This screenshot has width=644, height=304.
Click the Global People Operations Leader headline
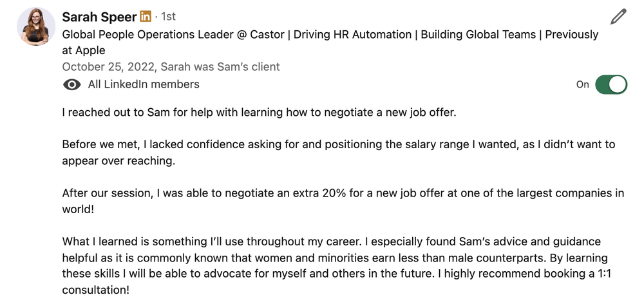pos(330,43)
